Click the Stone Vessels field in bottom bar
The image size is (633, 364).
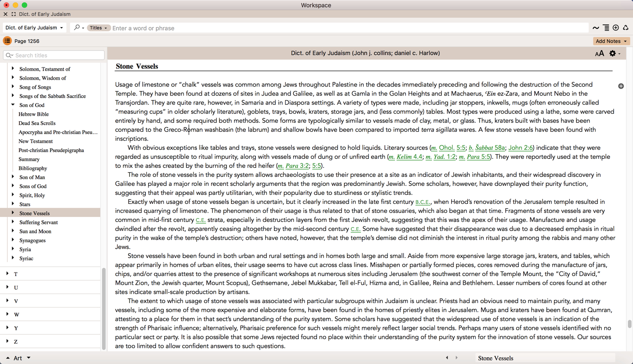(546, 358)
